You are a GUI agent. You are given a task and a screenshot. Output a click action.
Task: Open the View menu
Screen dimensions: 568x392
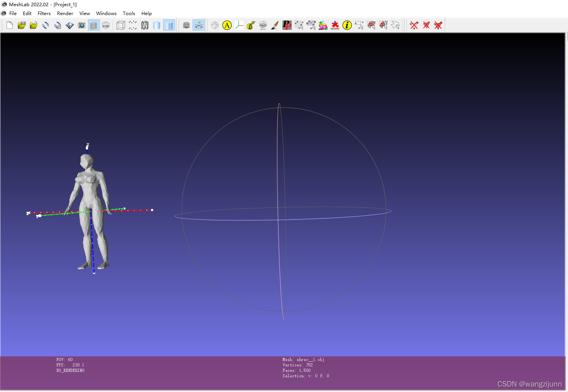pos(84,13)
